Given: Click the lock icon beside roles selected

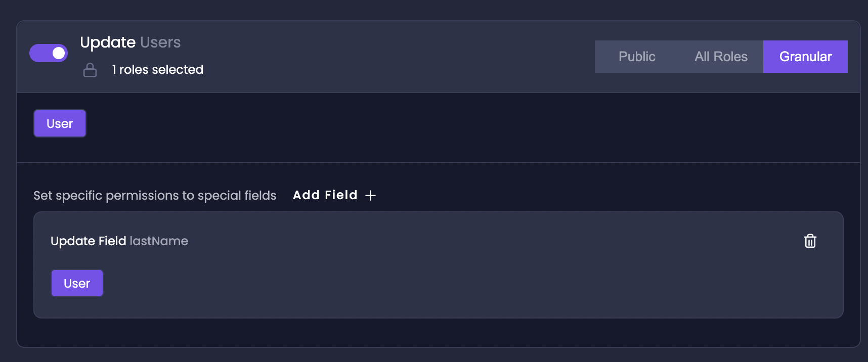Looking at the screenshot, I should point(90,70).
